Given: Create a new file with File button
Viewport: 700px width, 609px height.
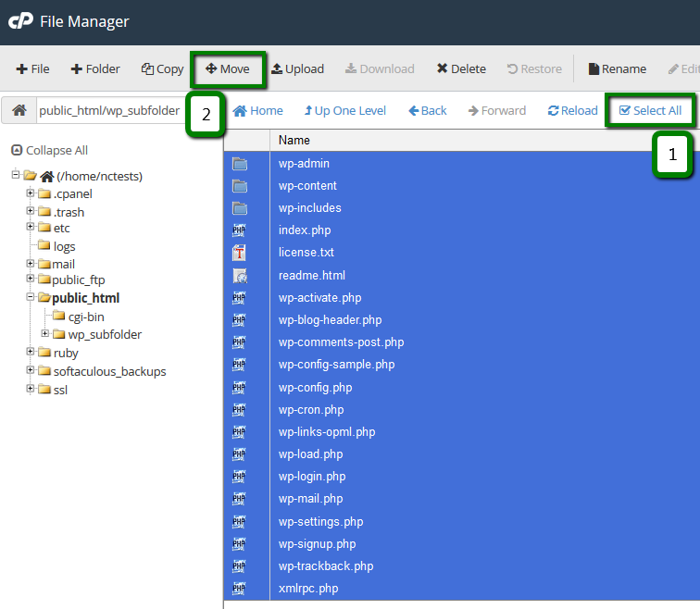Looking at the screenshot, I should [33, 68].
